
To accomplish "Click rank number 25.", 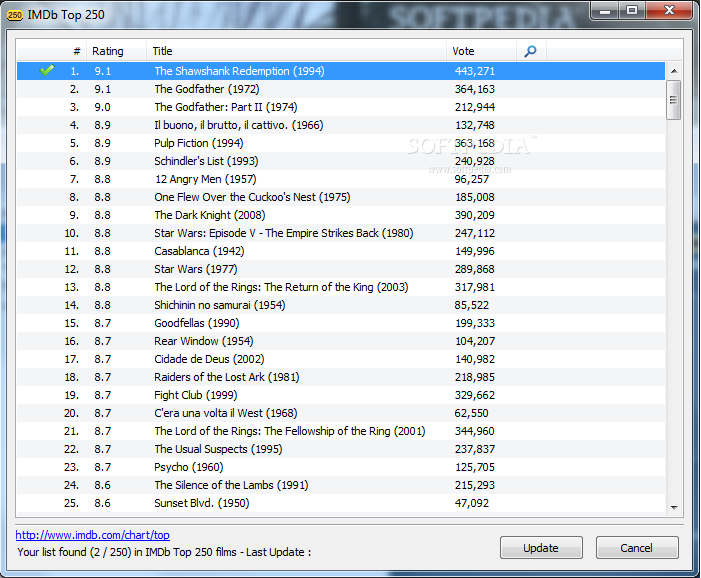I will pyautogui.click(x=72, y=503).
